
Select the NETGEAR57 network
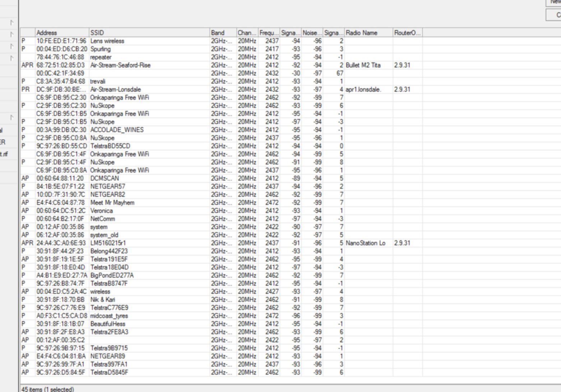pos(107,186)
